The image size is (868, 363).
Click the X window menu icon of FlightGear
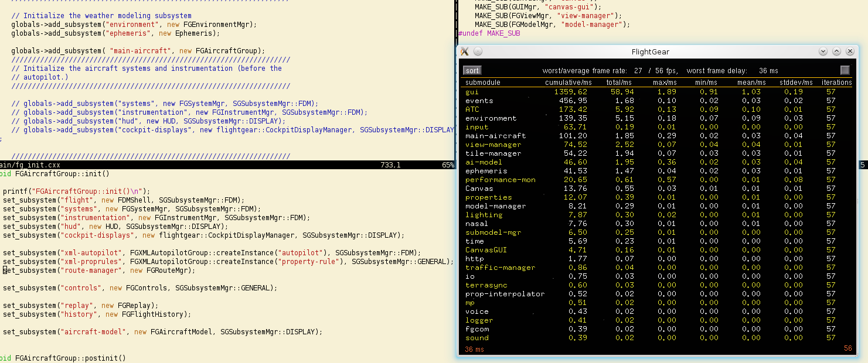[x=464, y=52]
